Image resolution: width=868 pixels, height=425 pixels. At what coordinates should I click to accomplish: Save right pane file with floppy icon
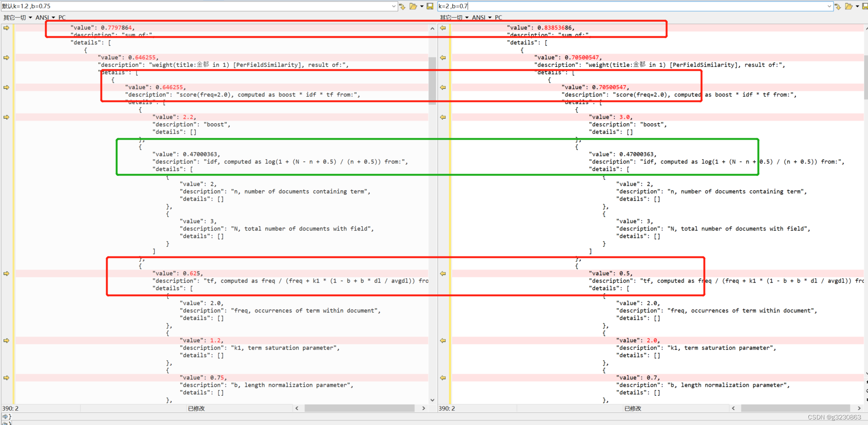coord(865,6)
